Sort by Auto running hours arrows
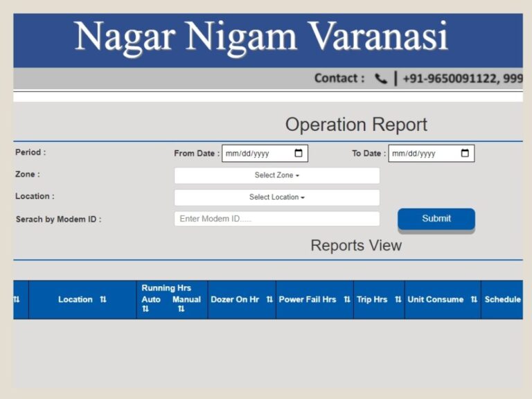The width and height of the screenshot is (532, 399). pyautogui.click(x=145, y=310)
